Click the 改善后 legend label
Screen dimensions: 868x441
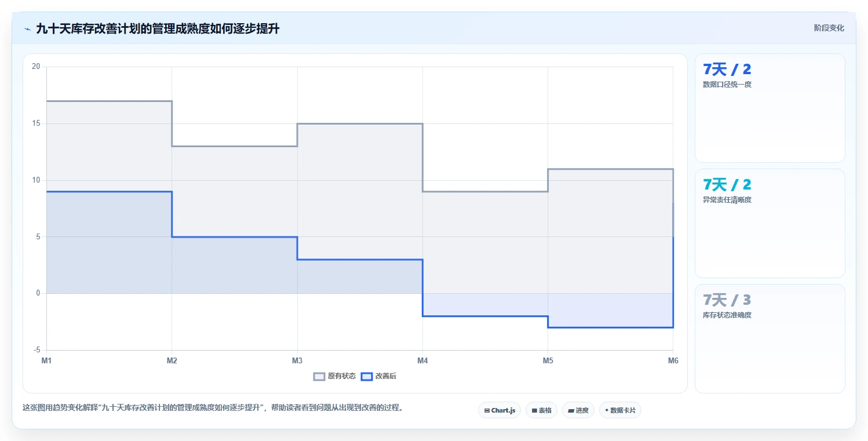point(386,376)
